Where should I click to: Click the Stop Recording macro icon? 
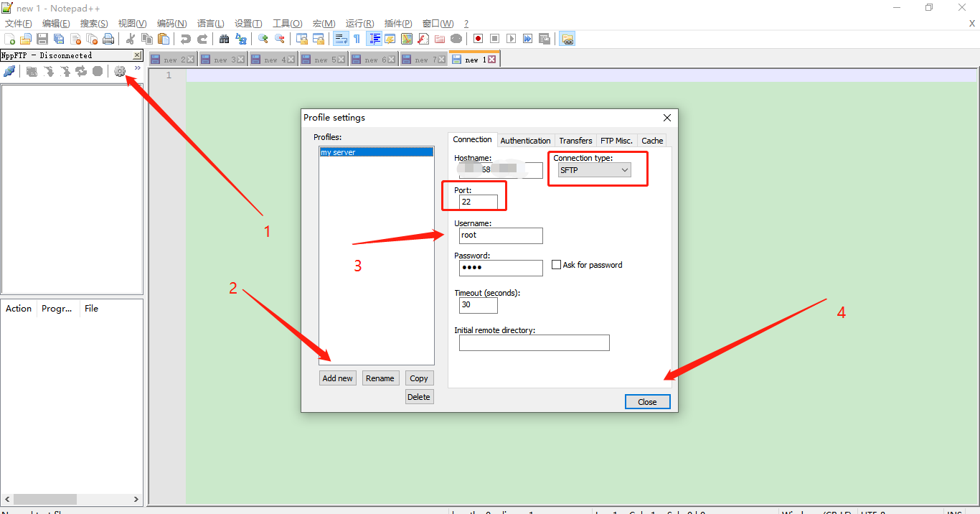pos(494,39)
